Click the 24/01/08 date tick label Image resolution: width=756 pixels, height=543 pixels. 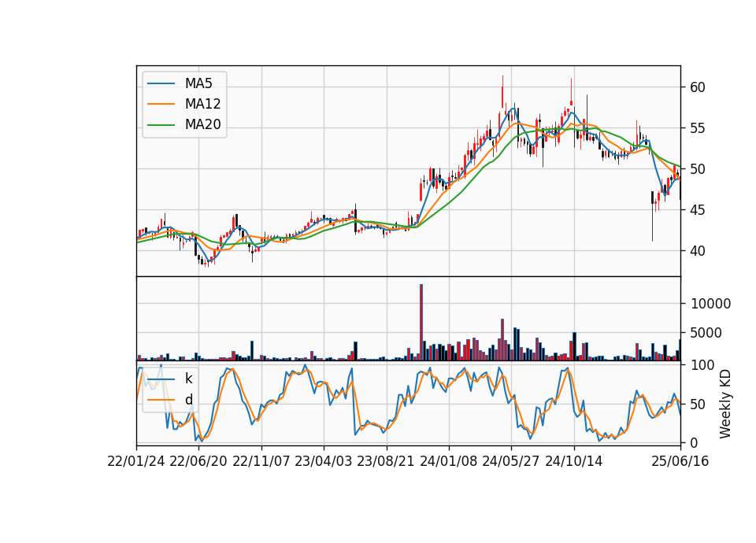(x=448, y=461)
